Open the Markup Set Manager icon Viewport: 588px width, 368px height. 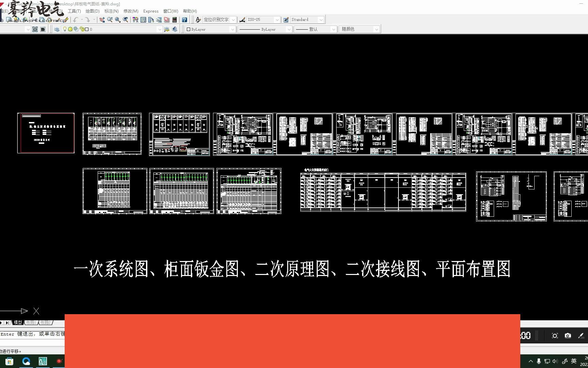[167, 20]
